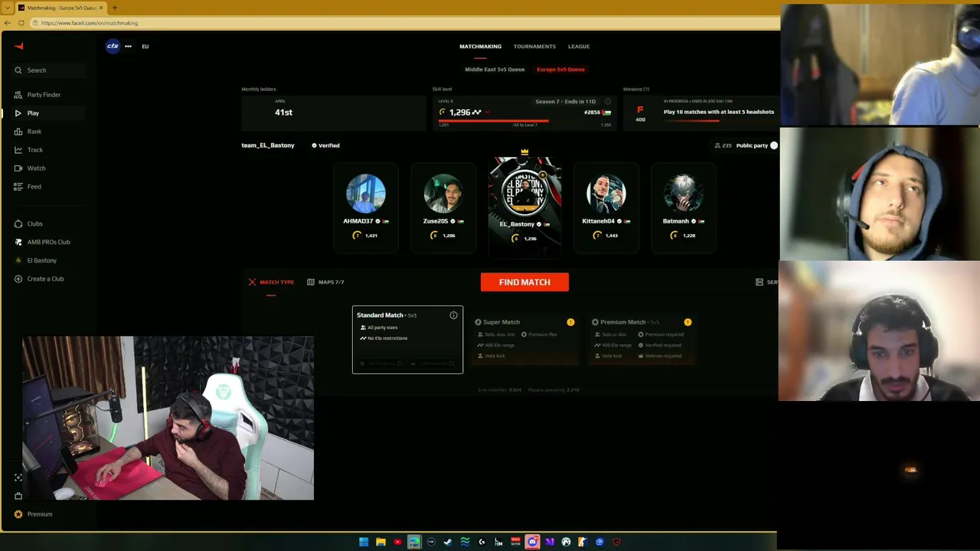The image size is (980, 551).
Task: Click team_EL_Bastony party name
Action: [268, 145]
